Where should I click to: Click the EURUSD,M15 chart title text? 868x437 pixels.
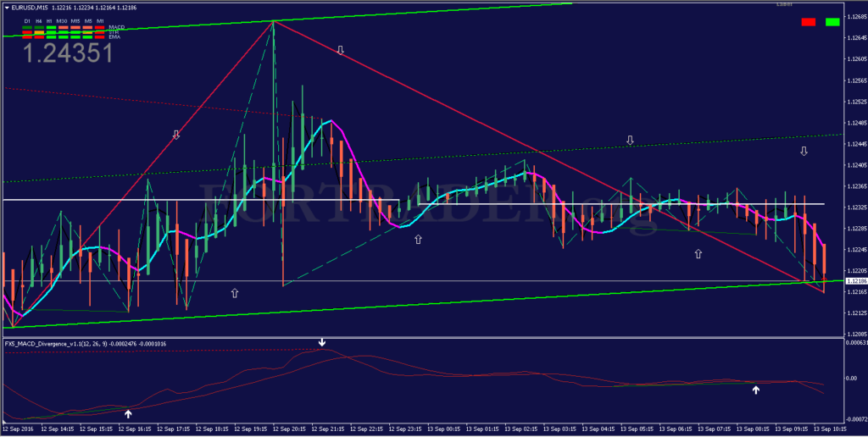pyautogui.click(x=30, y=8)
